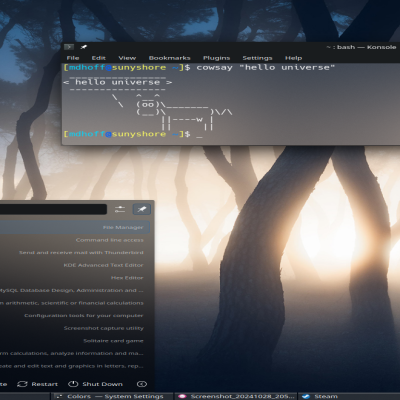The width and height of the screenshot is (400, 400).
Task: Open the Edit menu in Konsole
Action: pyautogui.click(x=99, y=58)
